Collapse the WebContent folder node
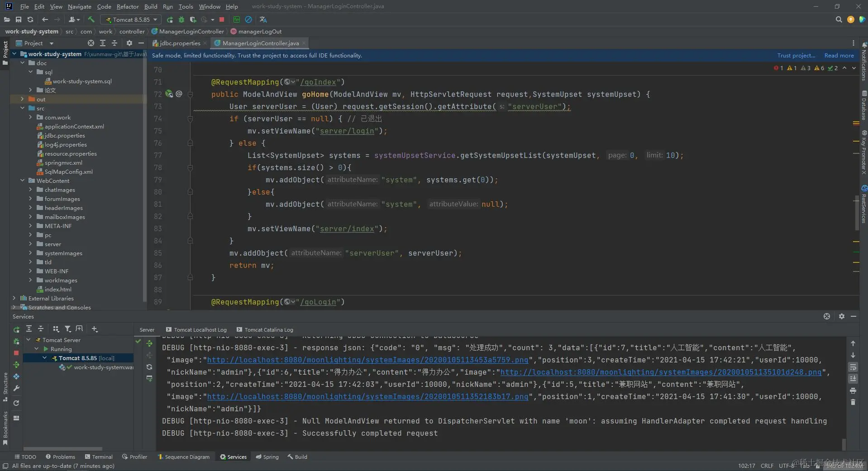 click(23, 181)
